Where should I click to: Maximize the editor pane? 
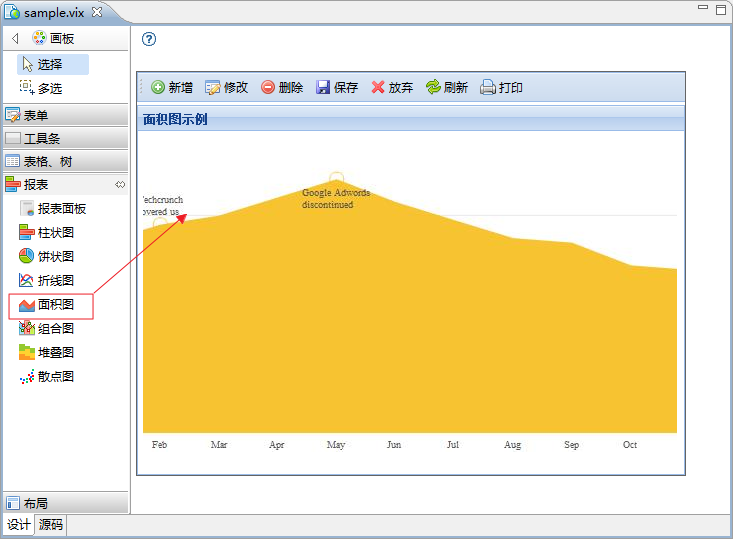tap(721, 10)
